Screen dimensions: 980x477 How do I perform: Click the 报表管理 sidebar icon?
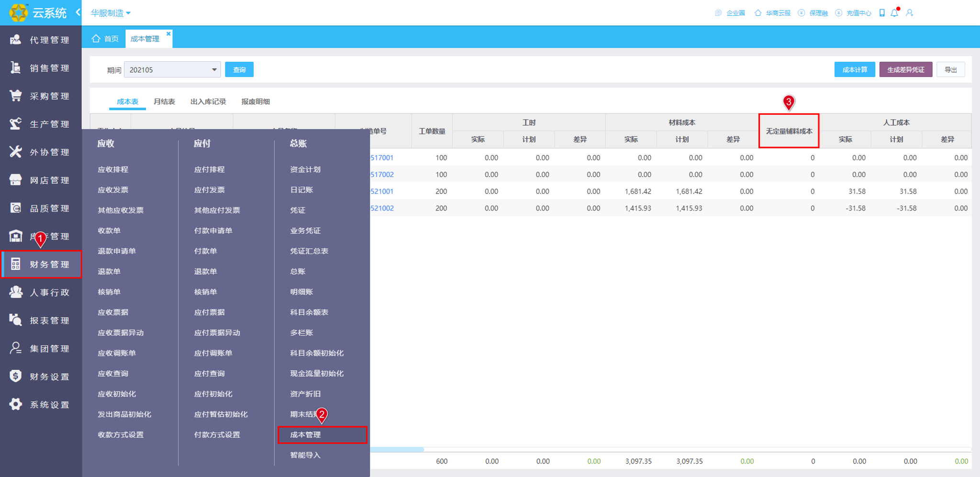pyautogui.click(x=16, y=320)
